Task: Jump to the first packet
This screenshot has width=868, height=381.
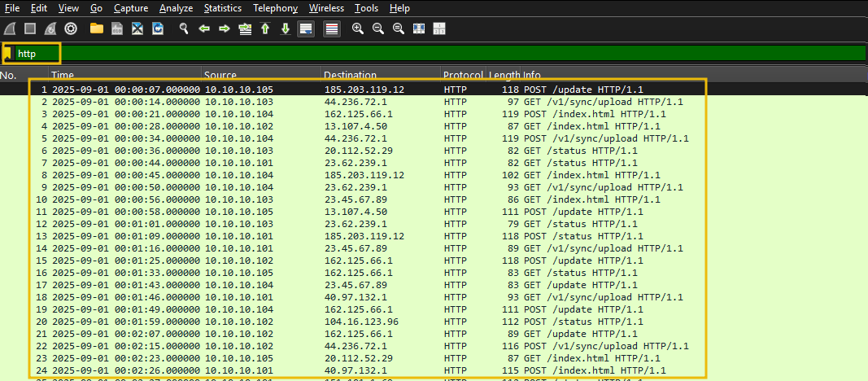Action: [265, 28]
